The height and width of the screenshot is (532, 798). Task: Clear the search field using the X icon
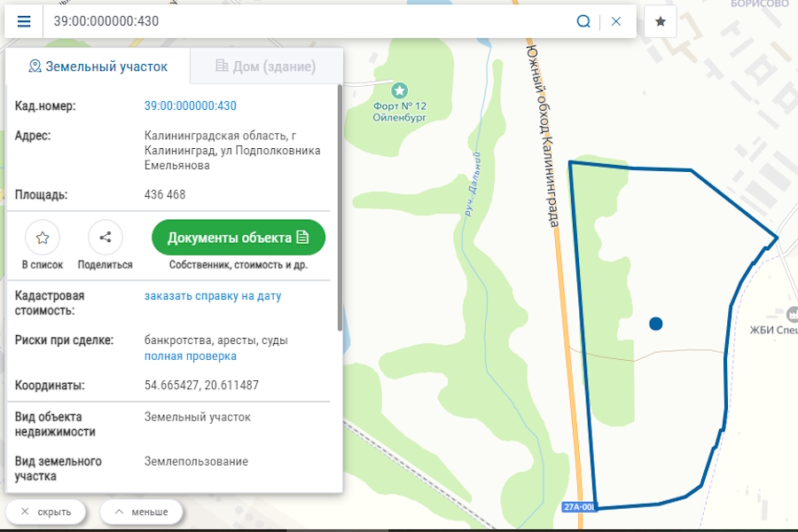tap(615, 20)
